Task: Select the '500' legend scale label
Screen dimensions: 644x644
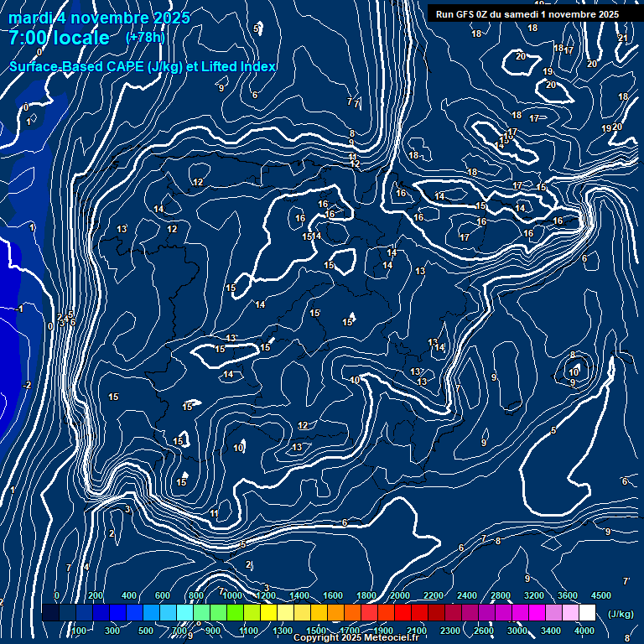Action: (146, 631)
